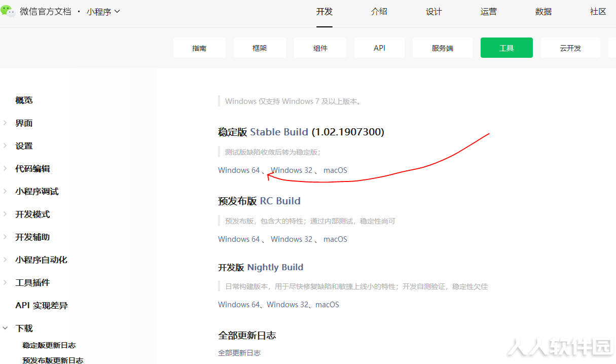Download Nightly Build Windows 64
This screenshot has height=364, width=616.
click(x=239, y=305)
